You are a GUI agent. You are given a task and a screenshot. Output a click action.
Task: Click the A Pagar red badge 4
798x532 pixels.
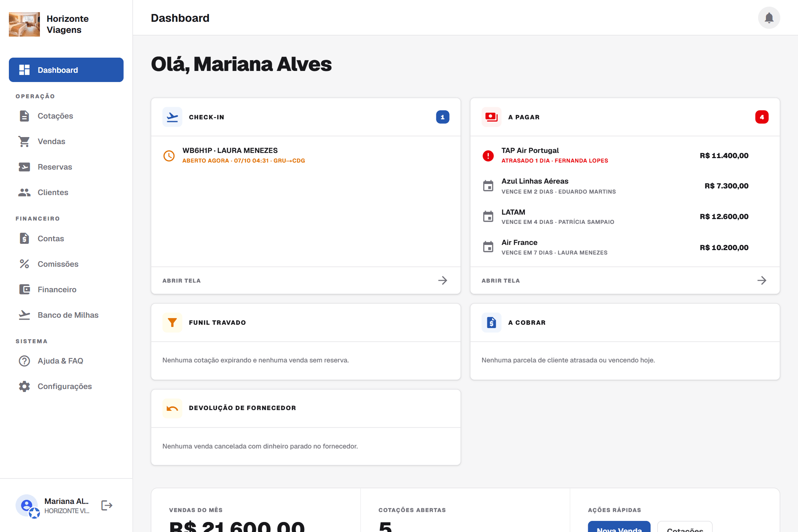(762, 117)
